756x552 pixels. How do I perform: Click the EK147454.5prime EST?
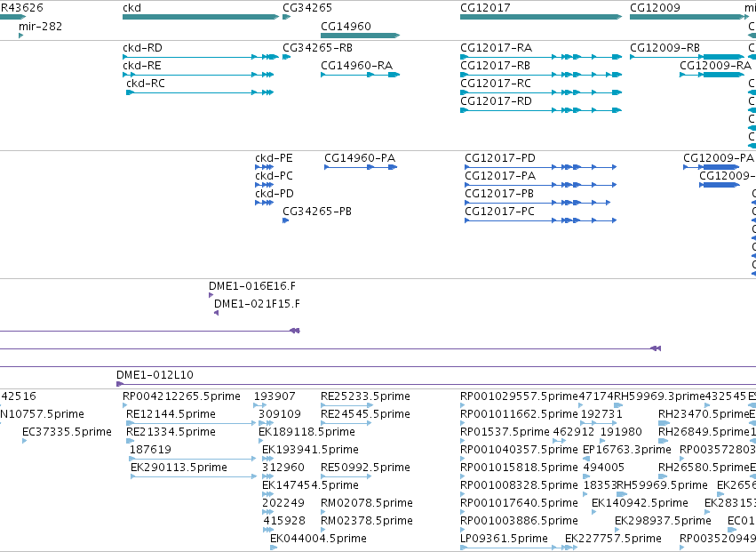[x=268, y=494]
